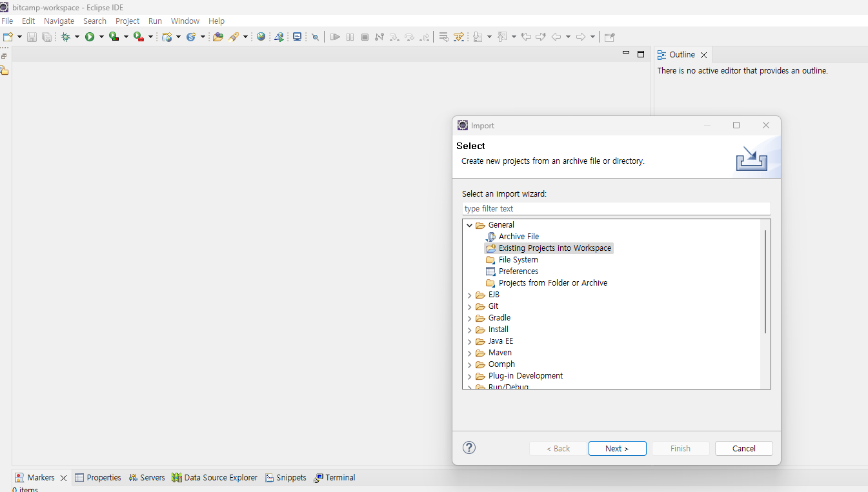Maximize the editor area

click(x=641, y=54)
